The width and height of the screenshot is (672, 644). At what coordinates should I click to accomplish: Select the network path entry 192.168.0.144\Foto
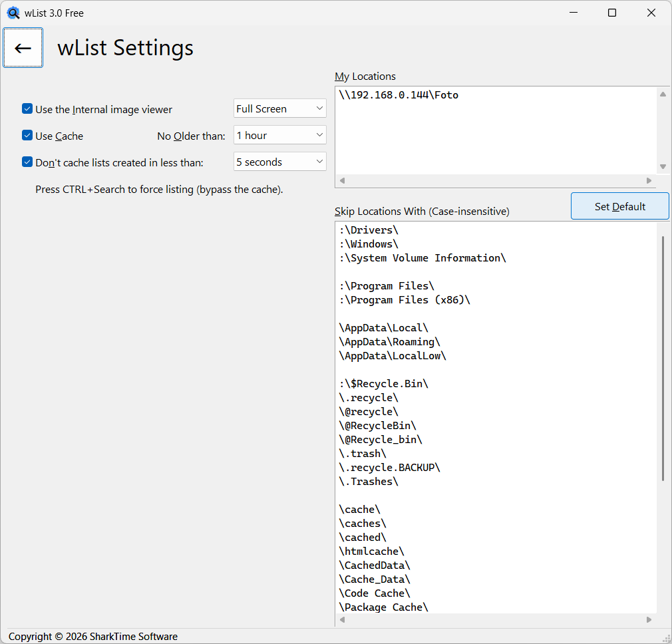point(399,94)
